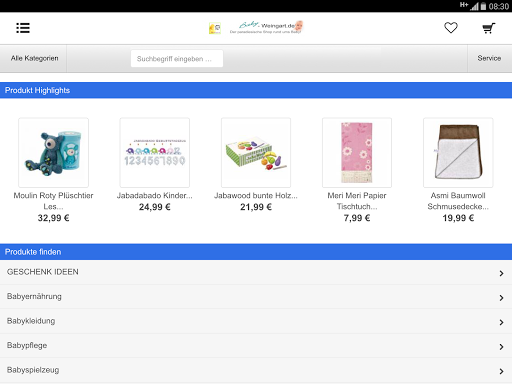Open Asmi Baumwoll Schmusedecke product link
The height and width of the screenshot is (384, 512).
[x=458, y=201]
